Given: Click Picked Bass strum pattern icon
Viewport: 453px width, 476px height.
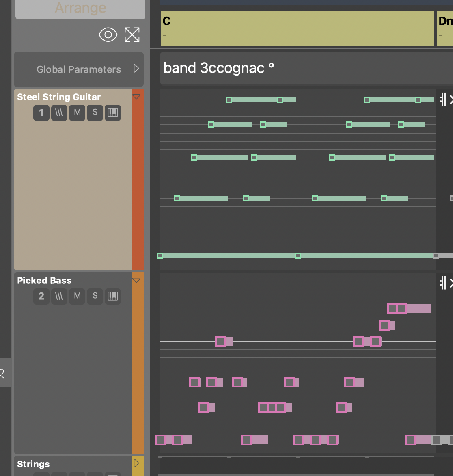Looking at the screenshot, I should (59, 296).
